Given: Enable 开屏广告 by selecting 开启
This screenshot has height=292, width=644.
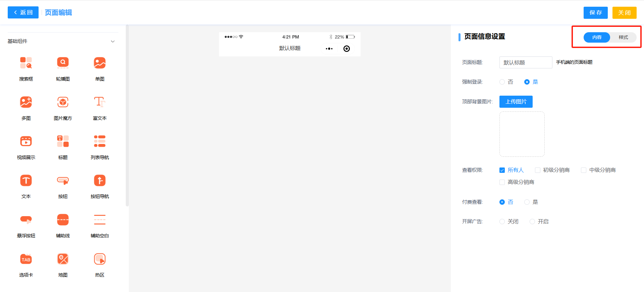Looking at the screenshot, I should (532, 222).
